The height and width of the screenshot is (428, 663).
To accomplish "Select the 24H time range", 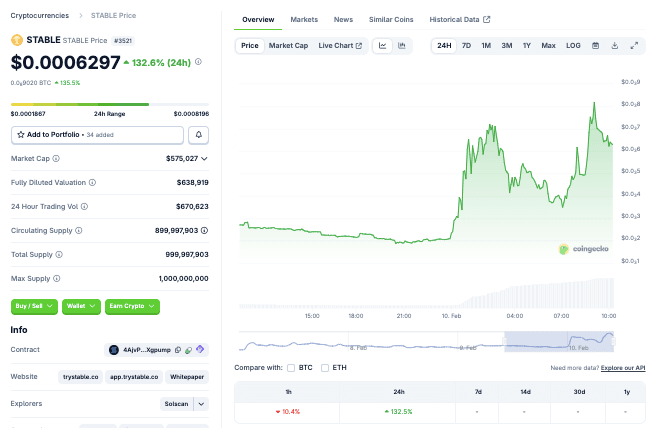I will pyautogui.click(x=444, y=46).
